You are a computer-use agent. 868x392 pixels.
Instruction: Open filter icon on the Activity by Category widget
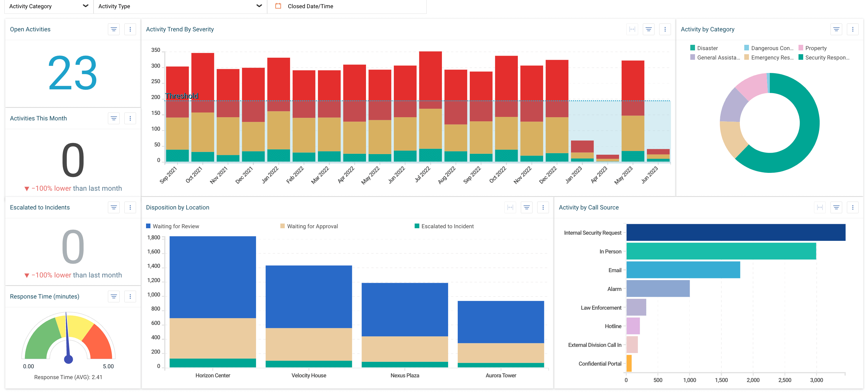(x=836, y=29)
